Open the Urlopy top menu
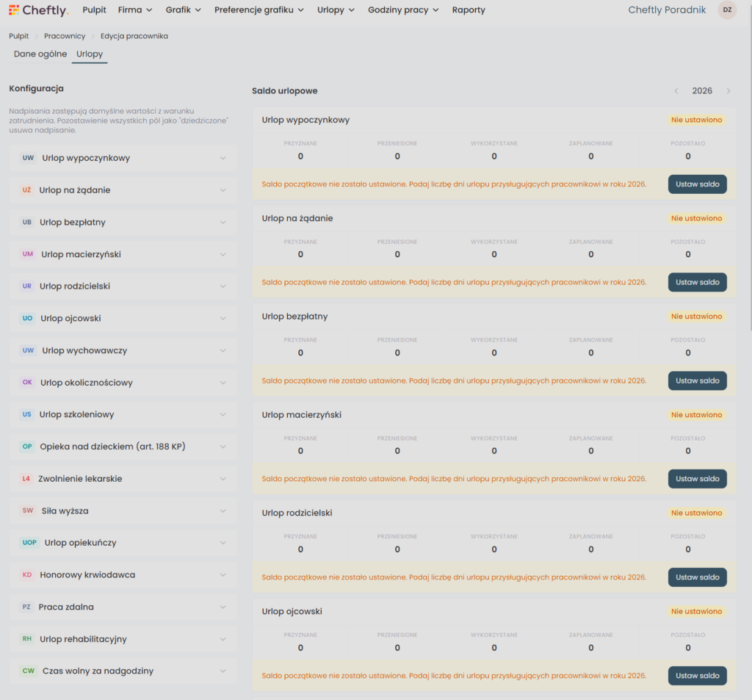752x700 pixels. 336,10
